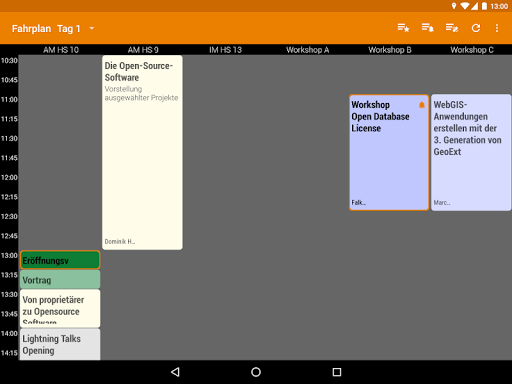Image resolution: width=512 pixels, height=384 pixels.
Task: Select the Workshop A column header
Action: tap(307, 50)
